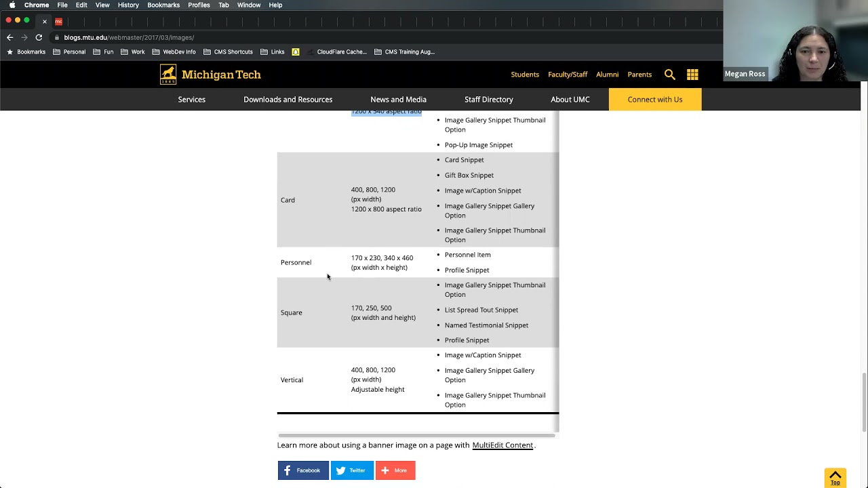Open CloudFlare Cache bookmark

click(336, 52)
